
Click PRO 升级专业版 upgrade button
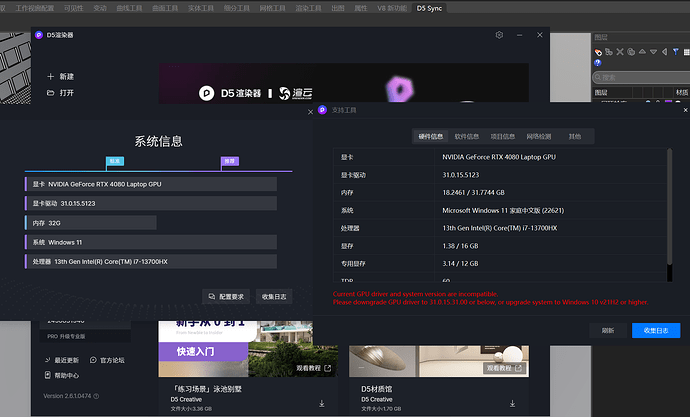point(85,336)
